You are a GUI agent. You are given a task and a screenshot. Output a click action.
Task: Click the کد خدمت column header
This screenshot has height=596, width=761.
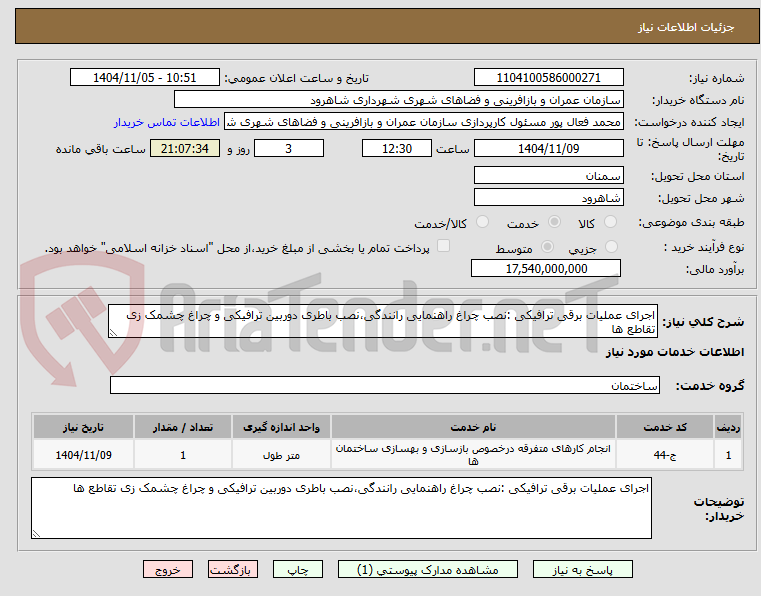665,427
